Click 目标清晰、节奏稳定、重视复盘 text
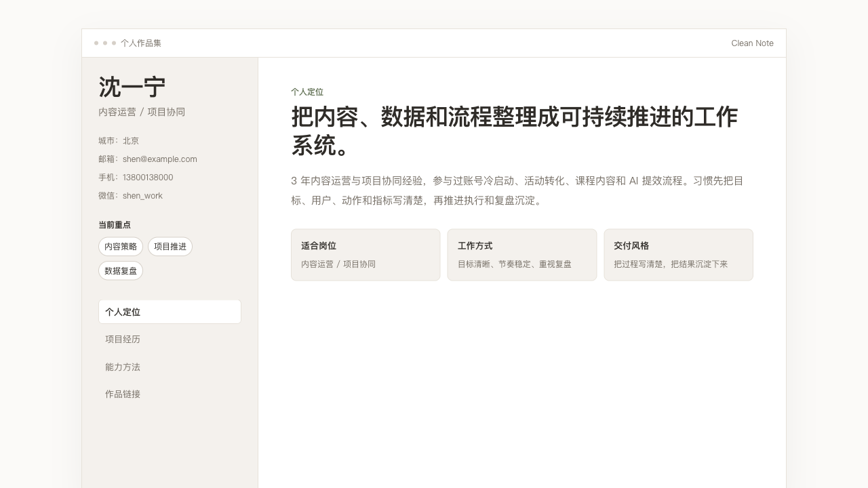This screenshot has width=868, height=488. [515, 264]
